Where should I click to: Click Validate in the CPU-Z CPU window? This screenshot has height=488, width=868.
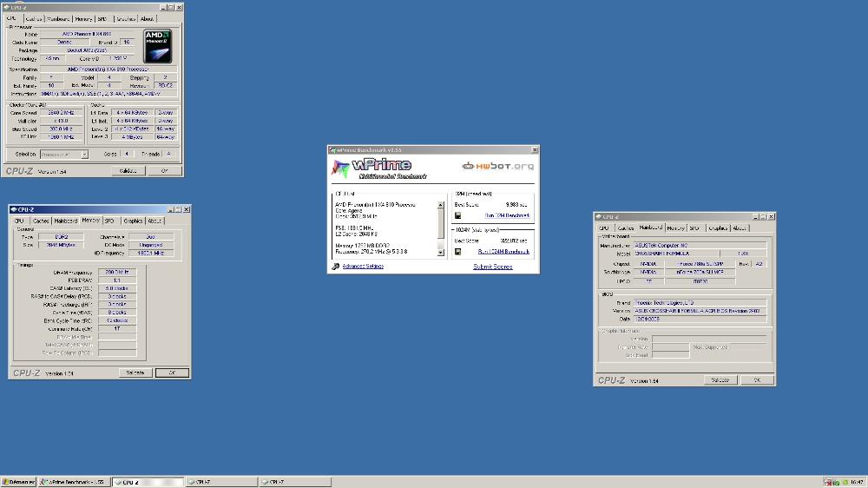[x=128, y=171]
